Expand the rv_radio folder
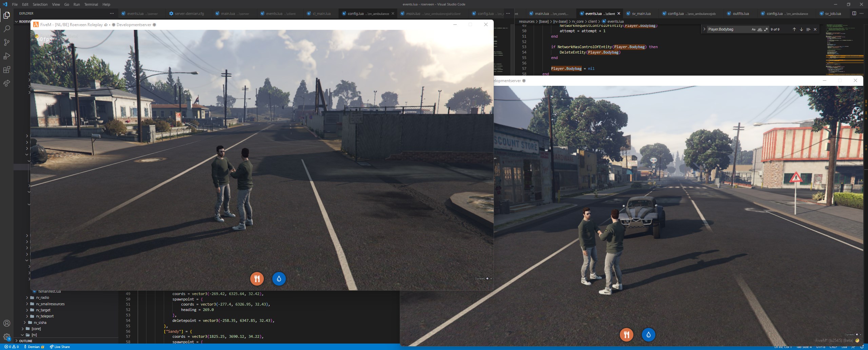The image size is (868, 350). (42, 297)
